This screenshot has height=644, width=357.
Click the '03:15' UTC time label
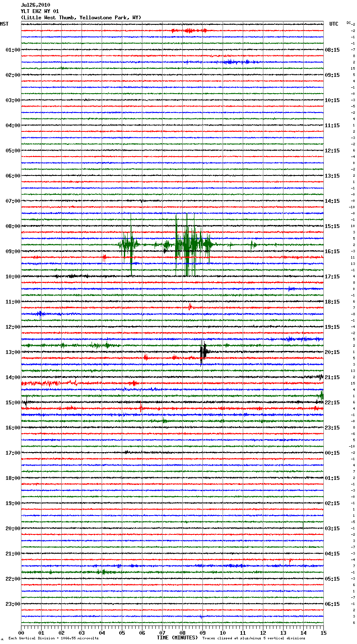332,529
